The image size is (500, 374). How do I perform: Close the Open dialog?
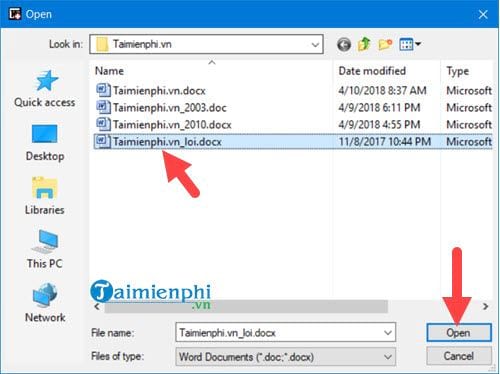[x=483, y=14]
